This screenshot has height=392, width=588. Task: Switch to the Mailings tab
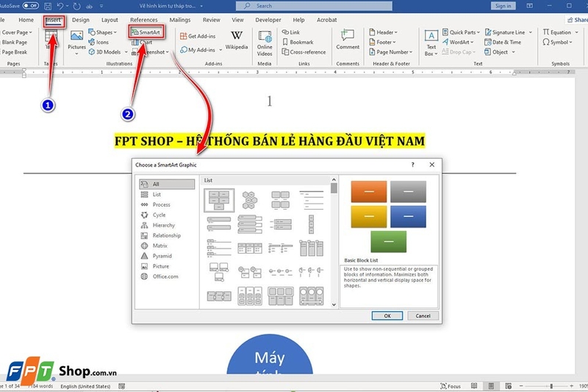[x=179, y=20]
